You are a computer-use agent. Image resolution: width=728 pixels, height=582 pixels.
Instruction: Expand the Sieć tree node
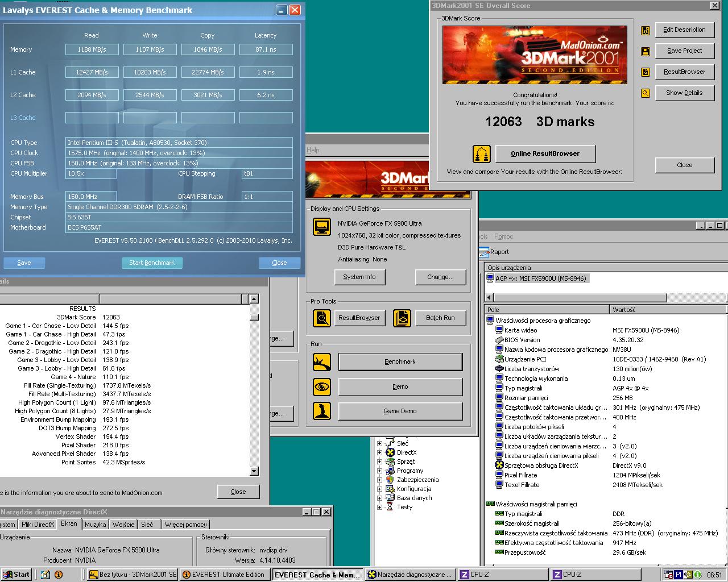coord(380,443)
